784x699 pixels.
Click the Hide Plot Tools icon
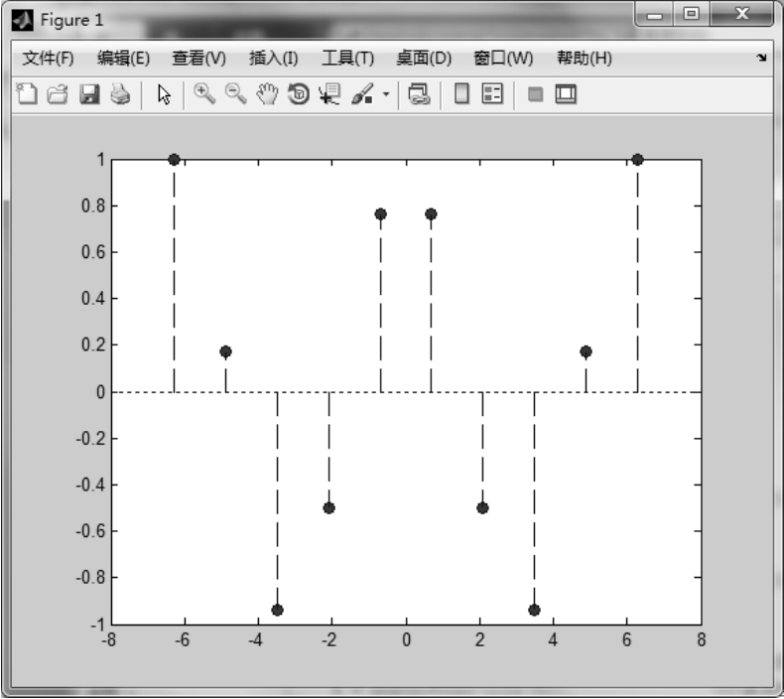[x=535, y=94]
